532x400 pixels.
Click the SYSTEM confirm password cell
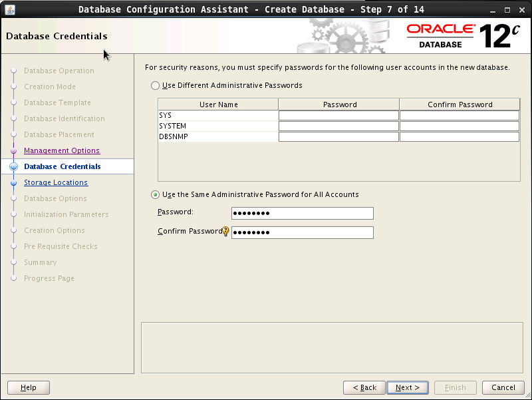point(459,126)
